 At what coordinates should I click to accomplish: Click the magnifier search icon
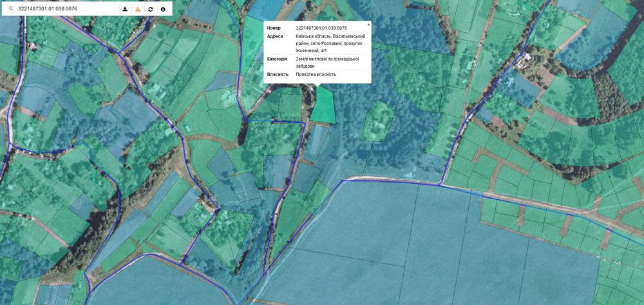pos(11,8)
